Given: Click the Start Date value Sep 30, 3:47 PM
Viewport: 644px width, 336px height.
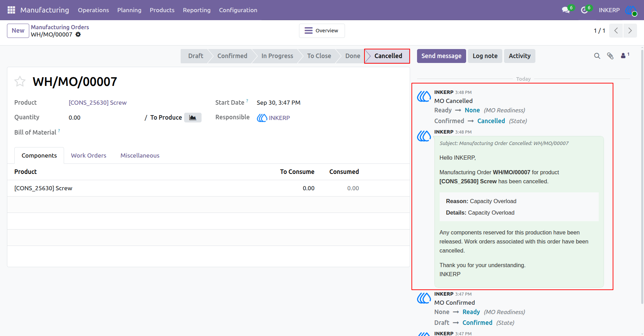Looking at the screenshot, I should pos(278,103).
